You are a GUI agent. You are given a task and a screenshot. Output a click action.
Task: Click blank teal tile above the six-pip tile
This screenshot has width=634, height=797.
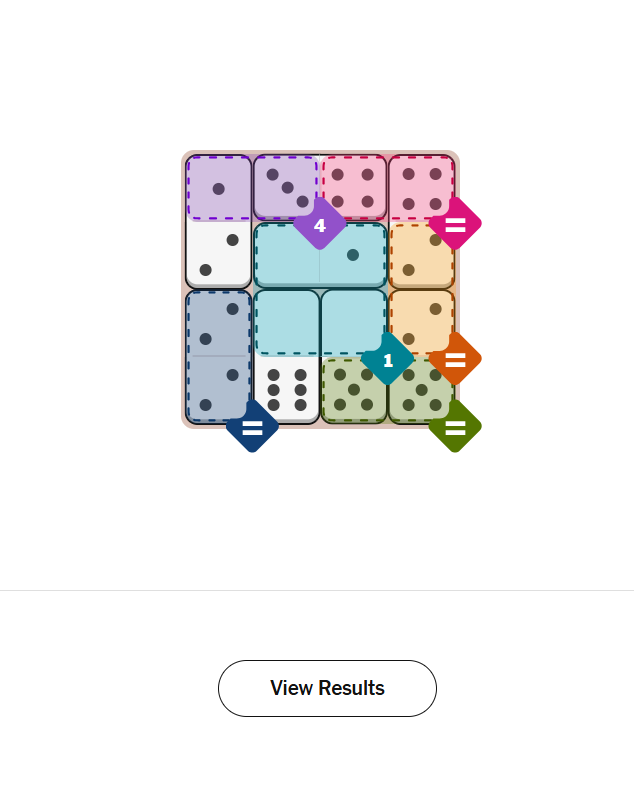pos(287,322)
